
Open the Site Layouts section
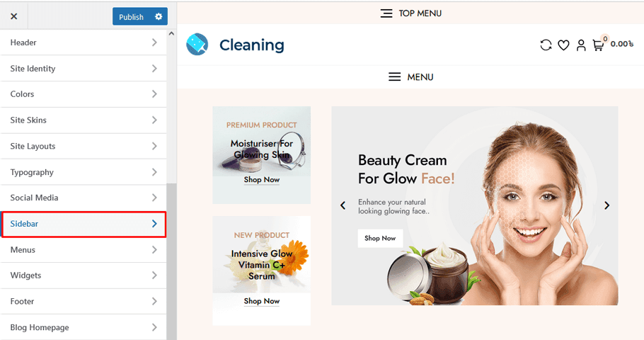point(84,146)
